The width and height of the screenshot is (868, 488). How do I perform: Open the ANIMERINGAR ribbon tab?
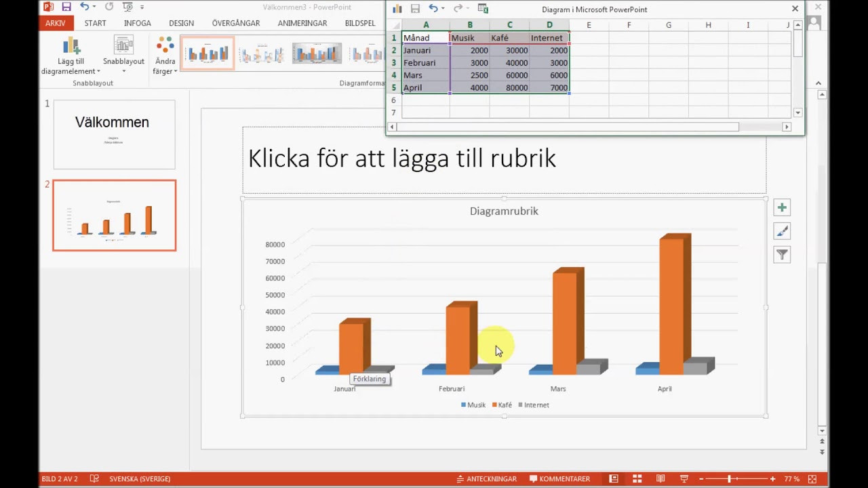[302, 23]
